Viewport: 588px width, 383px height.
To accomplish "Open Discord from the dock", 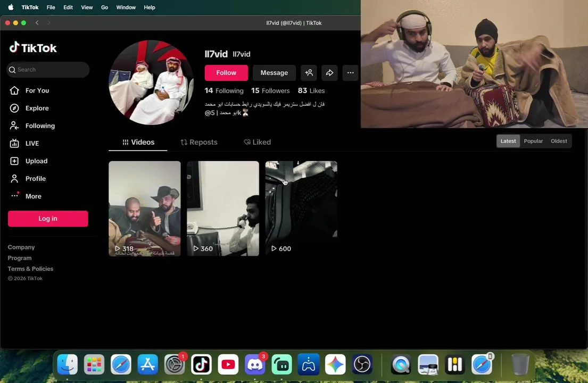I will point(255,364).
